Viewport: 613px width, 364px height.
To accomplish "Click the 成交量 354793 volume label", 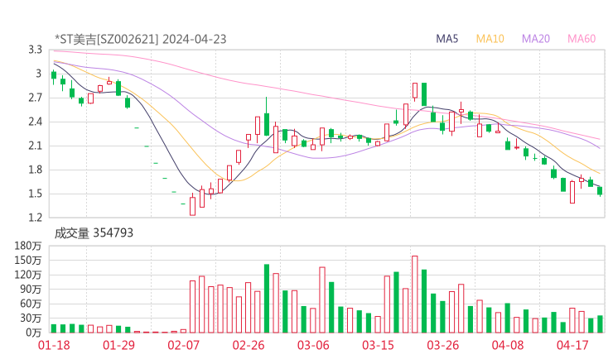I will (x=94, y=233).
